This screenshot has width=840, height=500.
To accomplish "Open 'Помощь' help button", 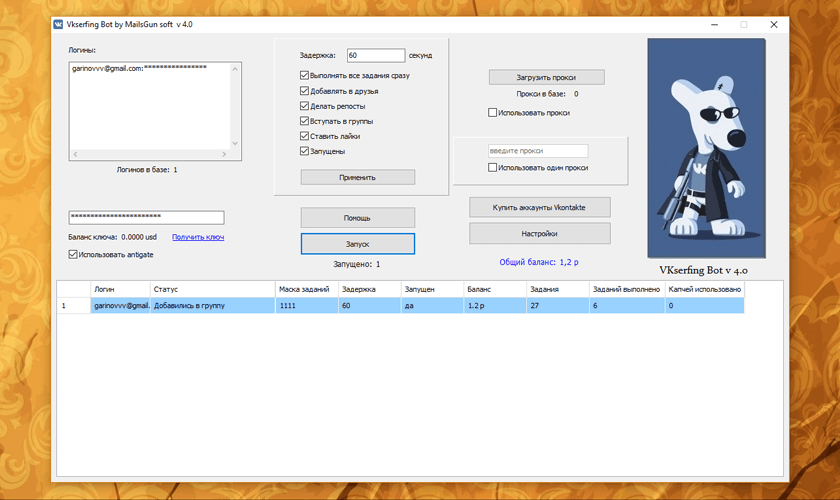I will click(x=357, y=218).
